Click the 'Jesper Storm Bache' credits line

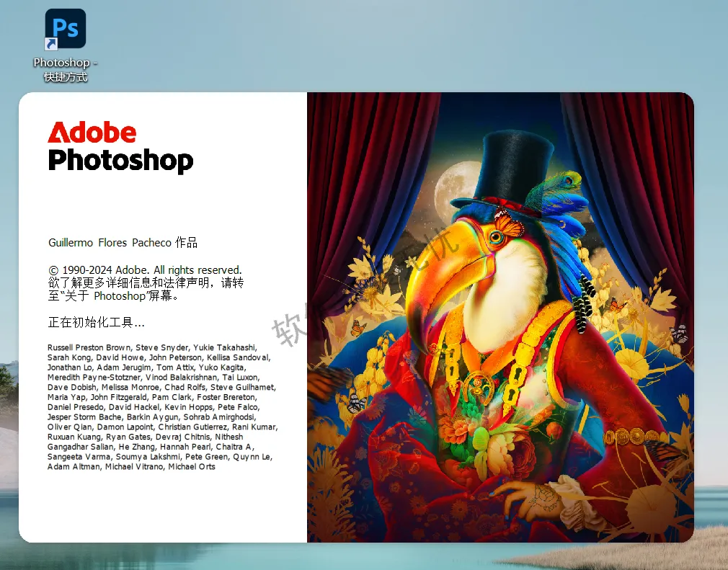pos(151,417)
